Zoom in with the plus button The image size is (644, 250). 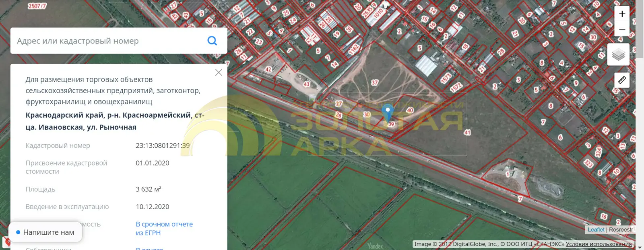(622, 14)
